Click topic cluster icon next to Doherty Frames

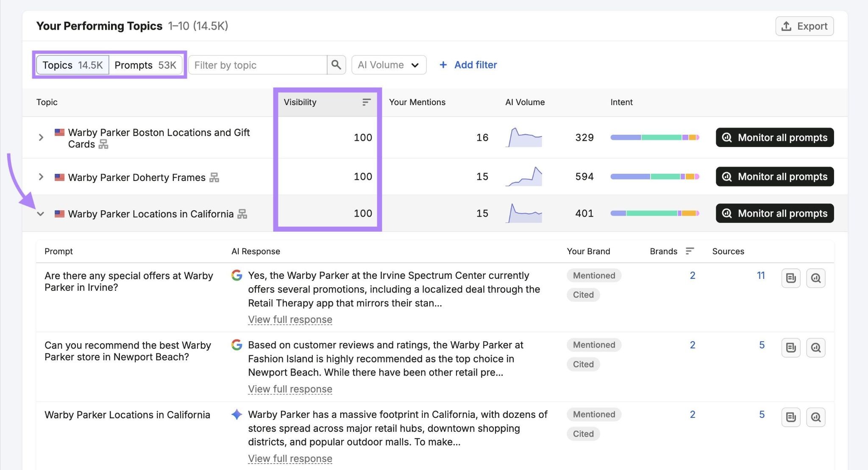point(214,178)
